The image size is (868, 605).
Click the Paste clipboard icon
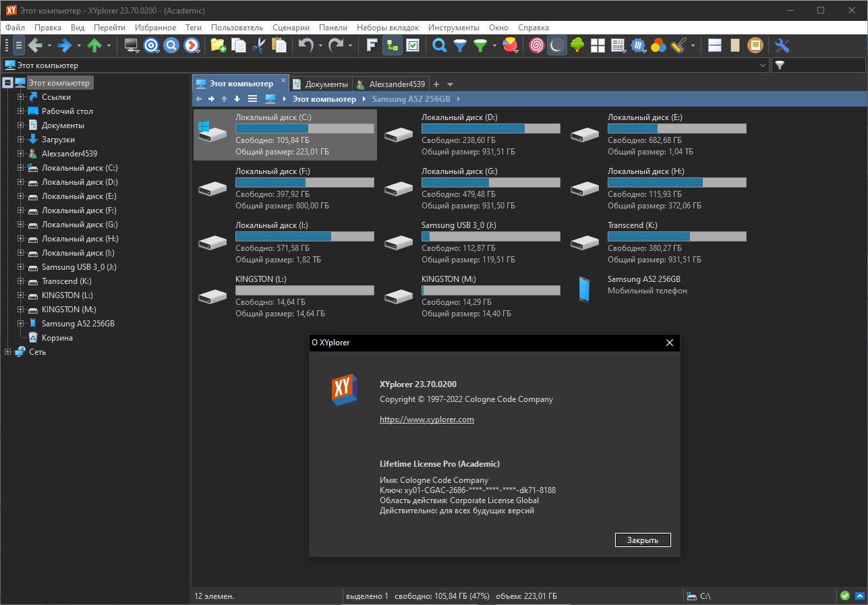pos(279,46)
